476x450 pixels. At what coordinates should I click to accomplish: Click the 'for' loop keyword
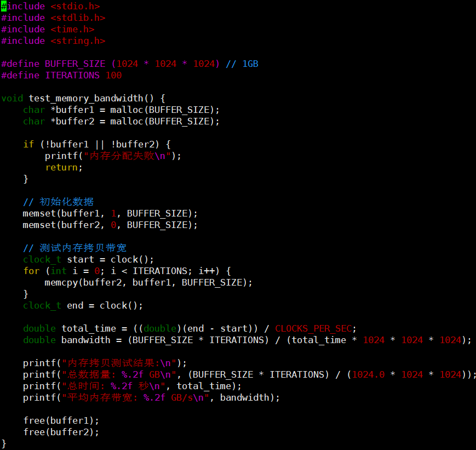[31, 271]
